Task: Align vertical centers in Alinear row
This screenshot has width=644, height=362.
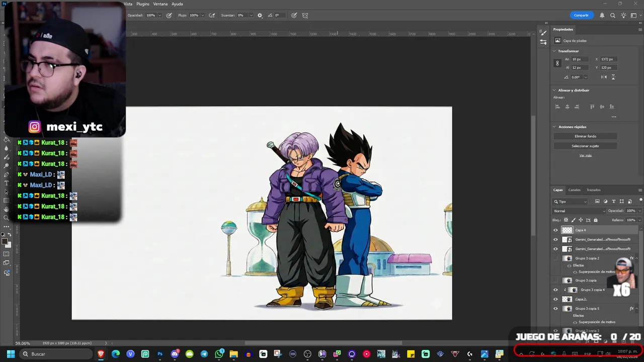Action: tap(602, 107)
